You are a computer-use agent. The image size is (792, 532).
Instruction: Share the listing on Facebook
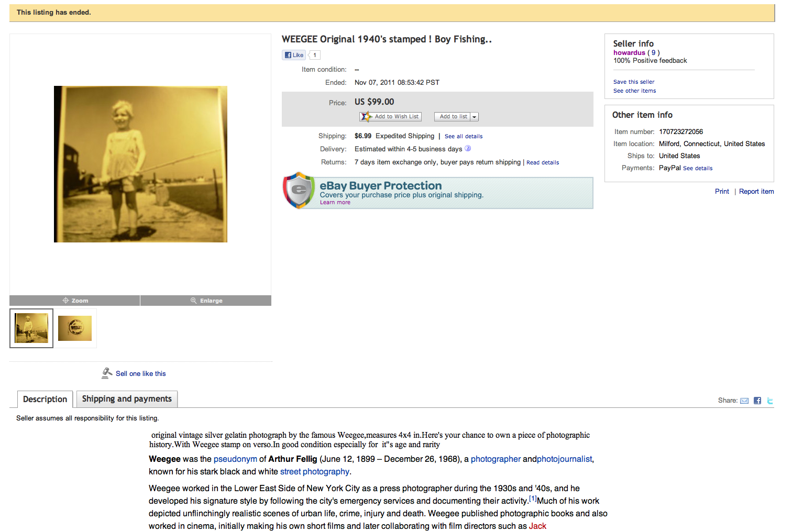point(757,401)
